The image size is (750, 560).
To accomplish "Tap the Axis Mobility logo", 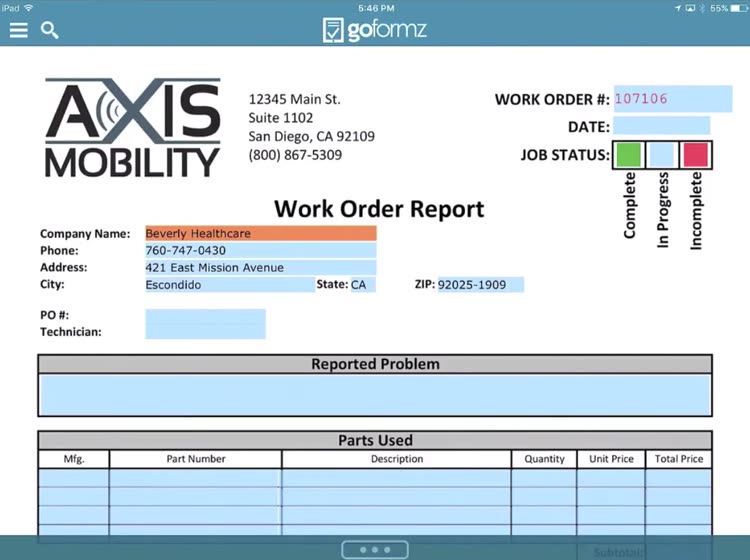I will (132, 128).
